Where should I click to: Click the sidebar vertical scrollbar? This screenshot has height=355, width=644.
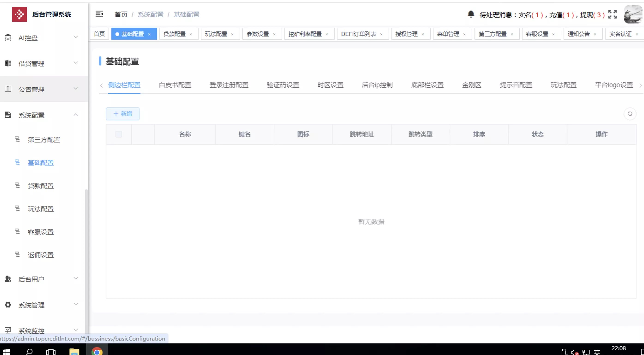[86, 261]
